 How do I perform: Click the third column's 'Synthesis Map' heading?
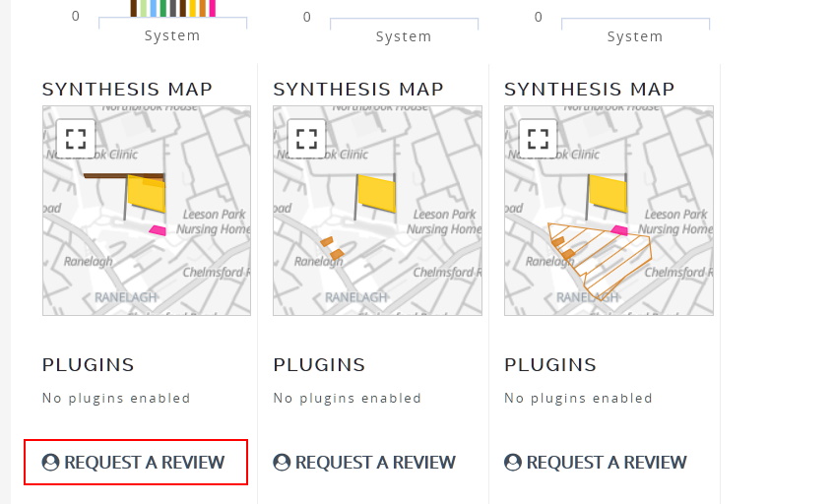click(x=590, y=90)
